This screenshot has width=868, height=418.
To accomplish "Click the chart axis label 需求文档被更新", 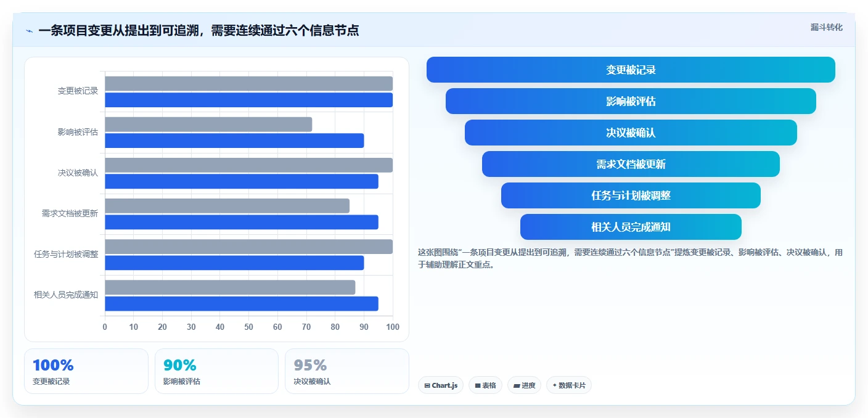I will tap(70, 213).
